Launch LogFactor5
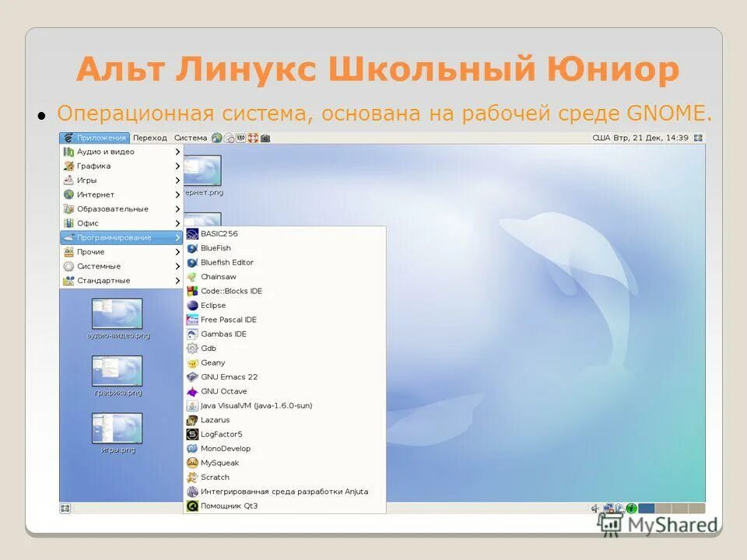 point(285,434)
